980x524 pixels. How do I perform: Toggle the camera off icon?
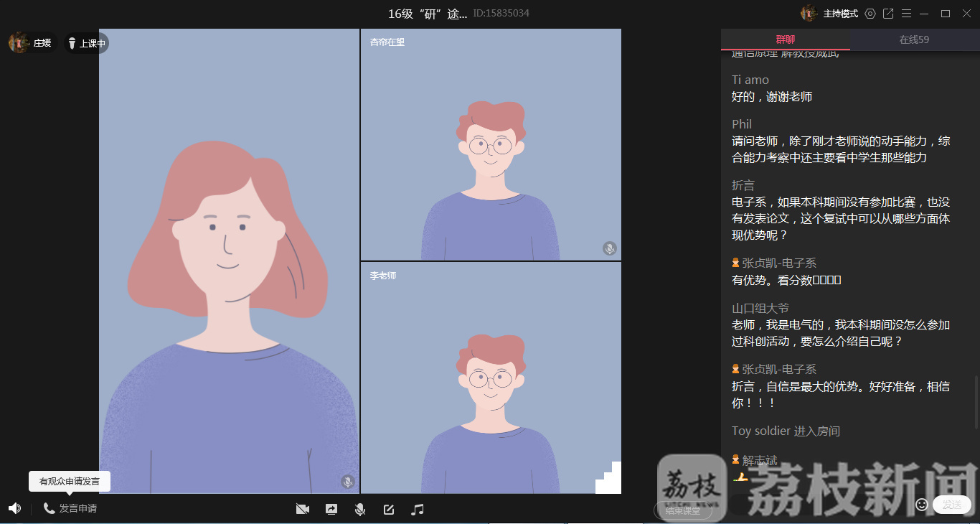[303, 509]
